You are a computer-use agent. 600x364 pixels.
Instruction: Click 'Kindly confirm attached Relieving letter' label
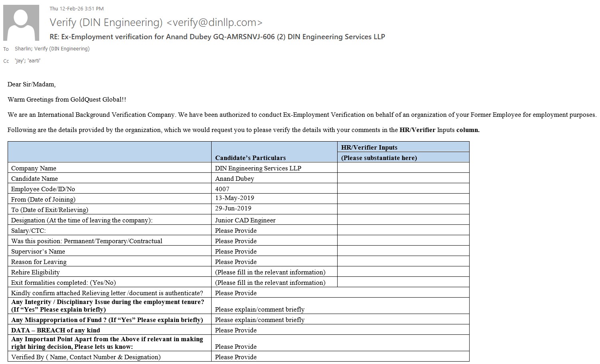(107, 293)
